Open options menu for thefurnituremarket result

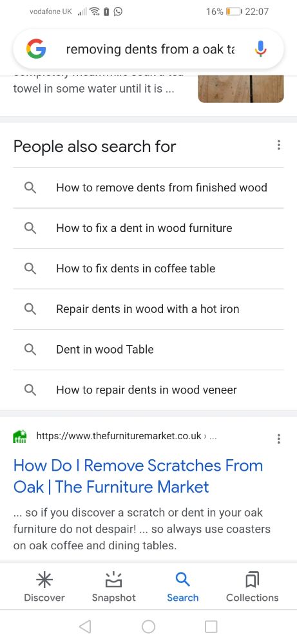point(279,439)
